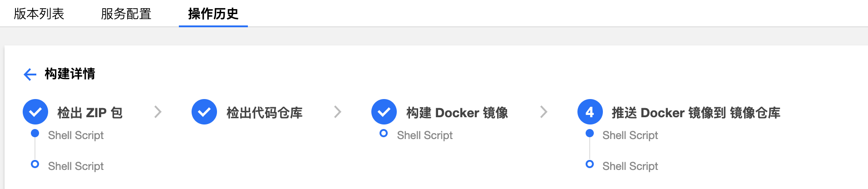868x189 pixels.
Task: Click the hollow dot under 构建 Docker 镜像
Action: (x=384, y=133)
